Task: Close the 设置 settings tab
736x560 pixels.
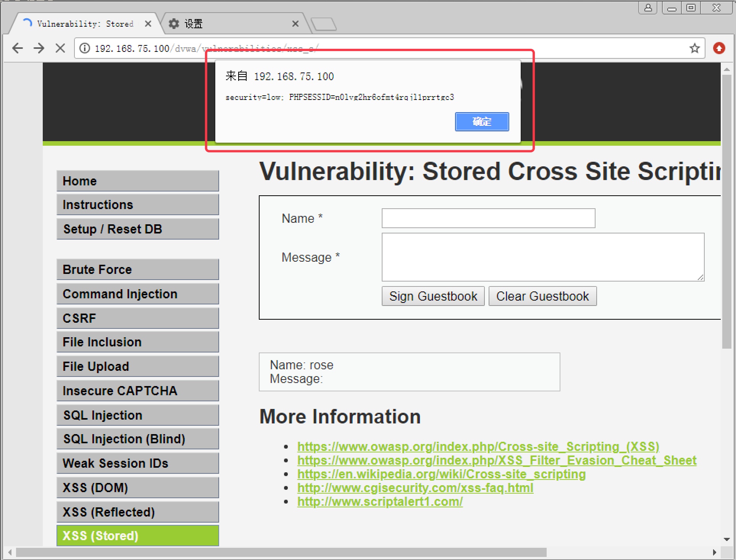Action: (295, 24)
